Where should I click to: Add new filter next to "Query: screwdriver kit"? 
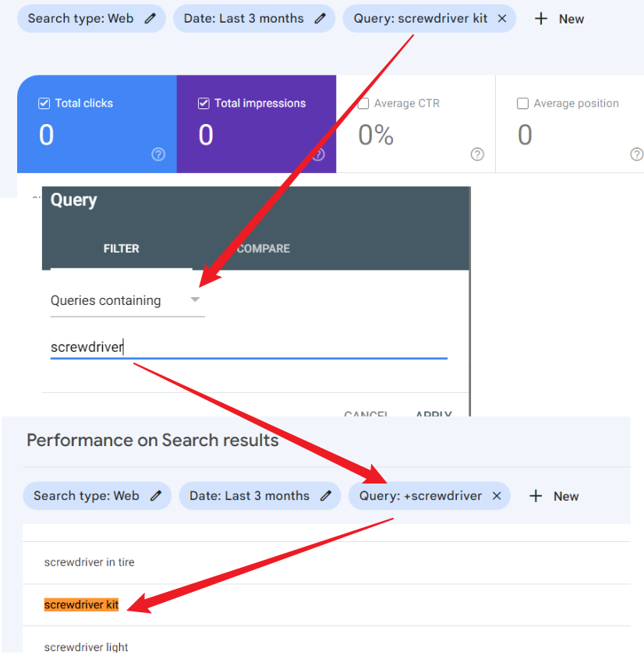click(x=559, y=19)
